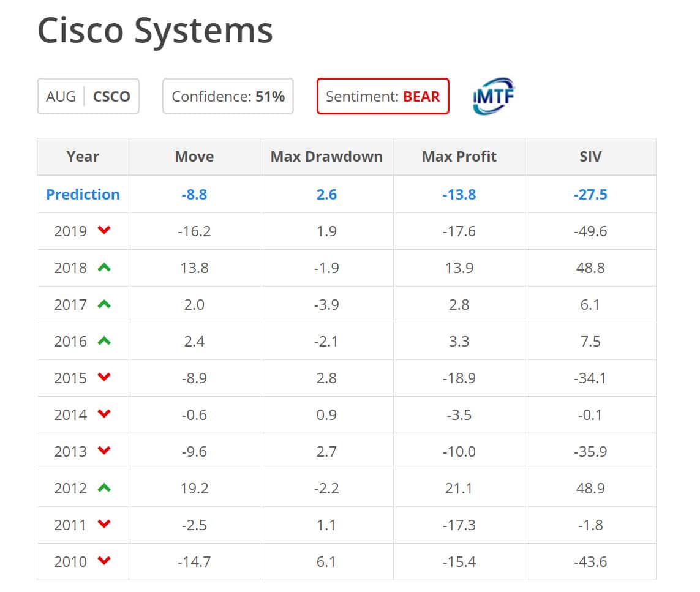Click the red down arrow beside 2019

104,230
